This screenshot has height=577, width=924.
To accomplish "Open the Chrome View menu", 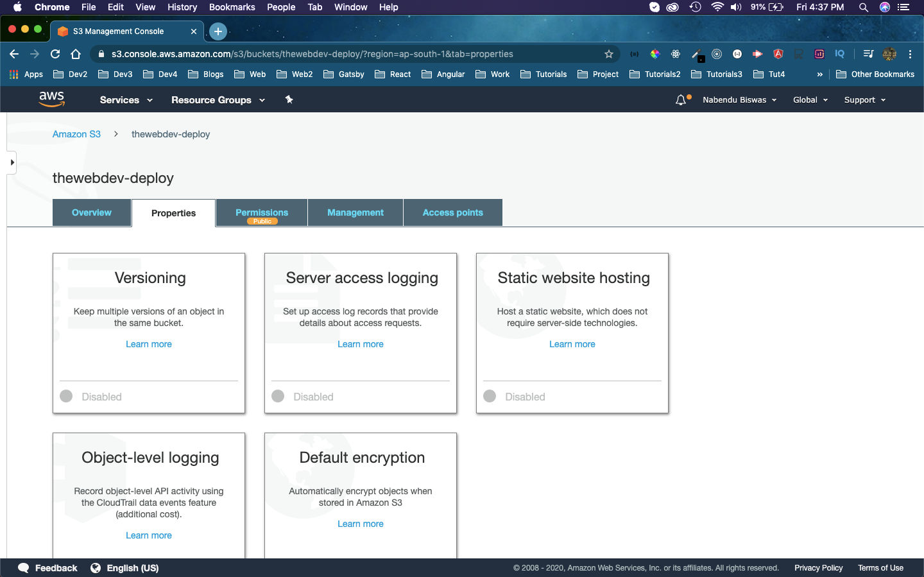I will coord(146,7).
